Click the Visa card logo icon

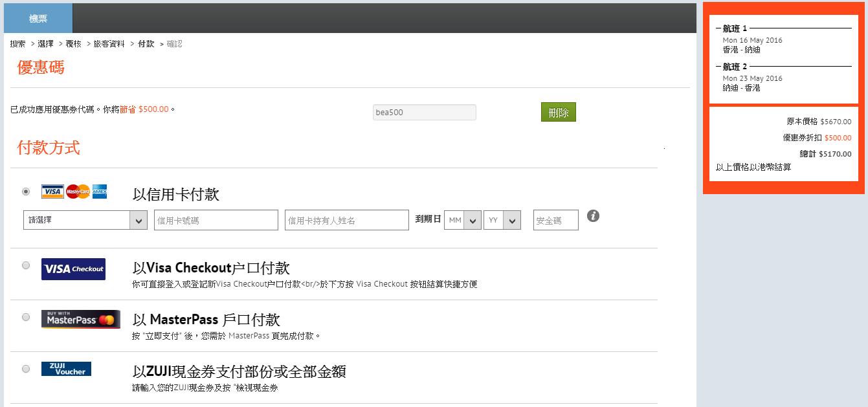click(x=52, y=192)
